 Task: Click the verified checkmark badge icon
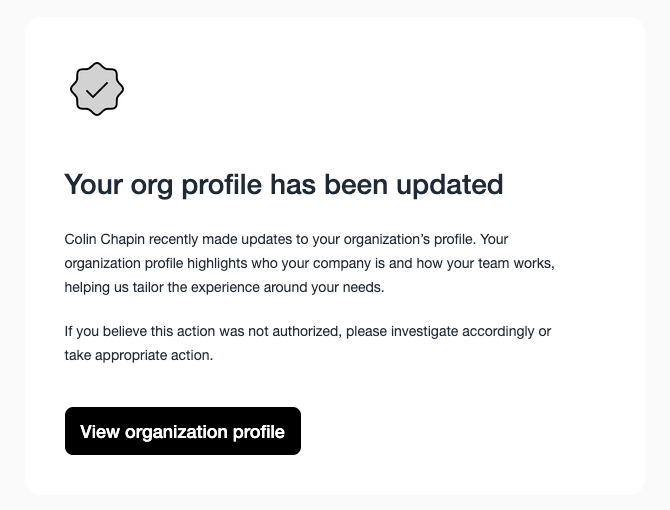(97, 89)
